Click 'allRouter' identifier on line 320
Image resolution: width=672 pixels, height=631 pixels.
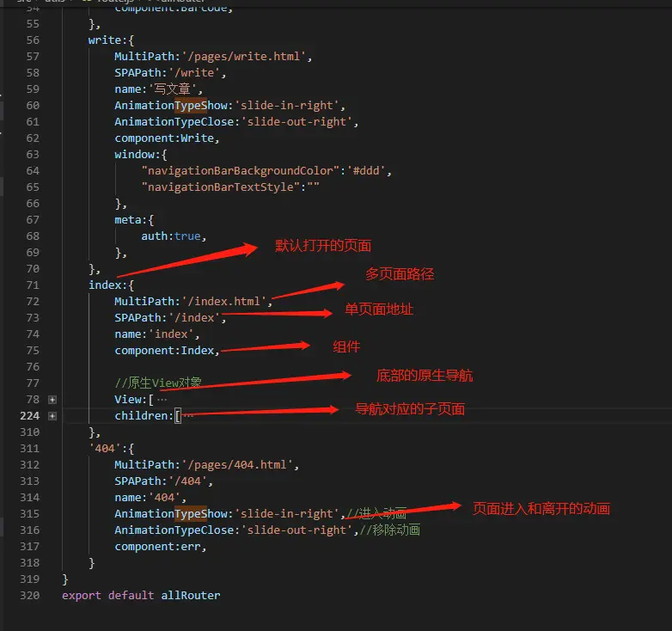[191, 596]
